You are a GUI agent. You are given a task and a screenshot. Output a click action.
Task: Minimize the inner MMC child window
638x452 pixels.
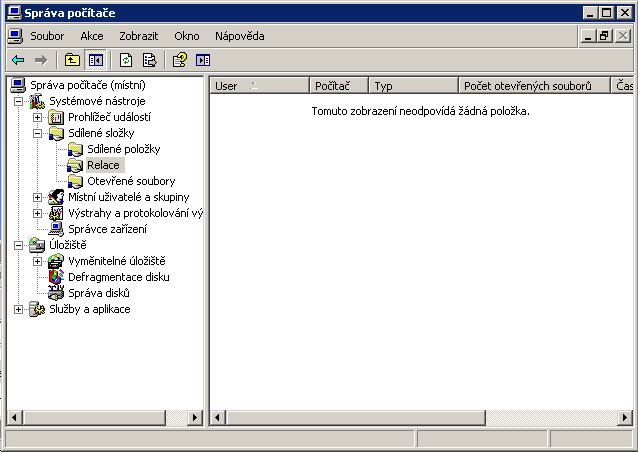click(x=588, y=36)
